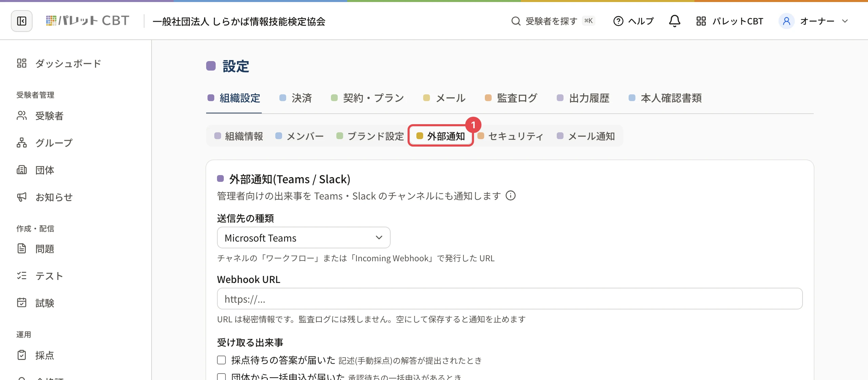Check 採点待ちの答案が届いた checkbox
The width and height of the screenshot is (868, 380).
(221, 360)
